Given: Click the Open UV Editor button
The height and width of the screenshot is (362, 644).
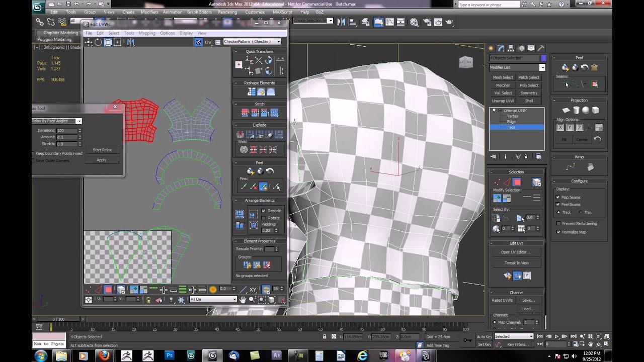Looking at the screenshot, I should click(x=517, y=252).
